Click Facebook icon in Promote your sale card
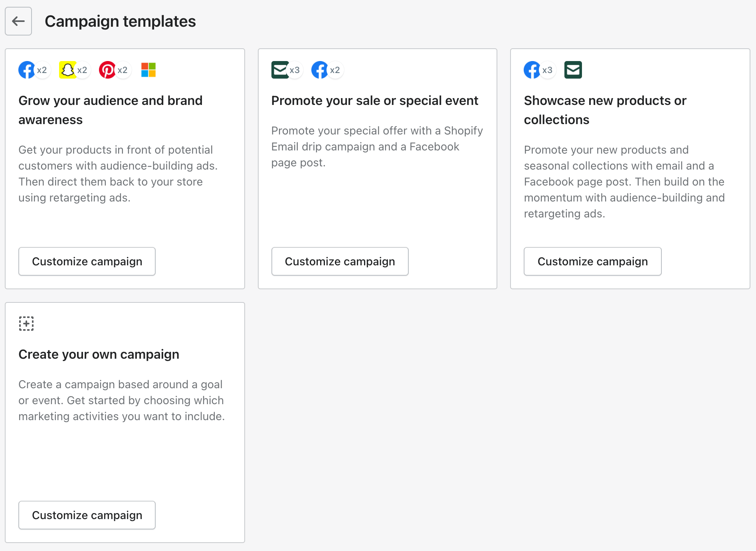756x551 pixels. click(319, 70)
